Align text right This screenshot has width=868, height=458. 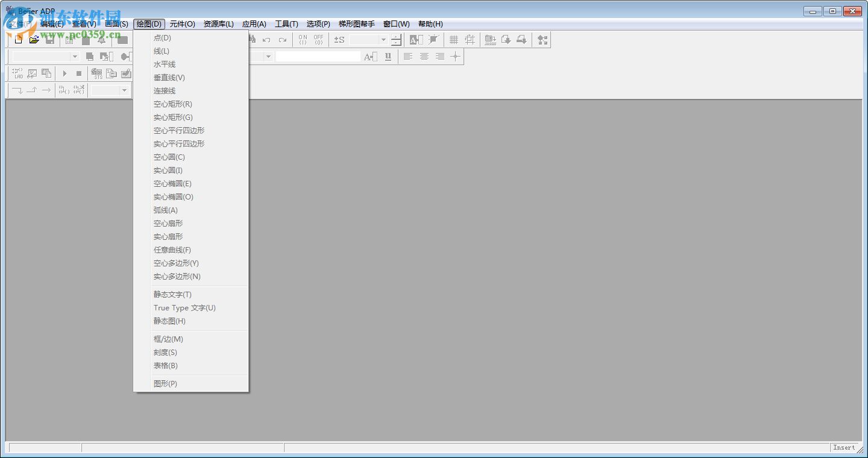coord(440,57)
